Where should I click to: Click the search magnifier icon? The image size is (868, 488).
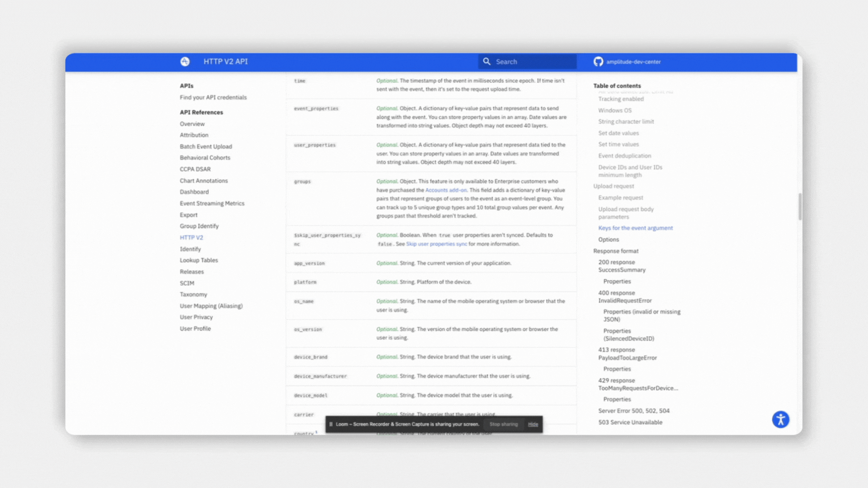(486, 61)
